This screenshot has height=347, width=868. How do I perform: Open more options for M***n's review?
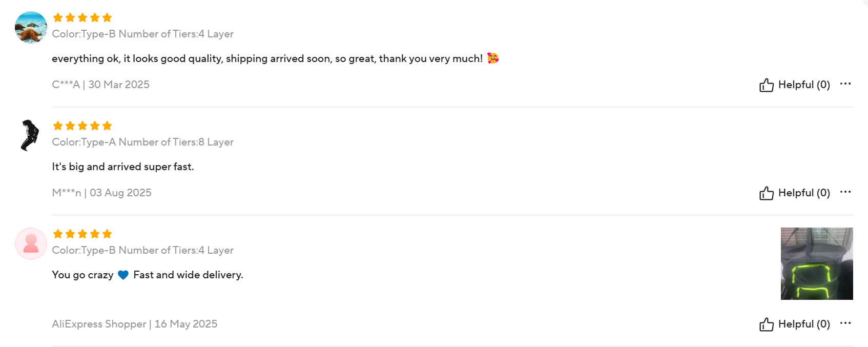click(845, 192)
